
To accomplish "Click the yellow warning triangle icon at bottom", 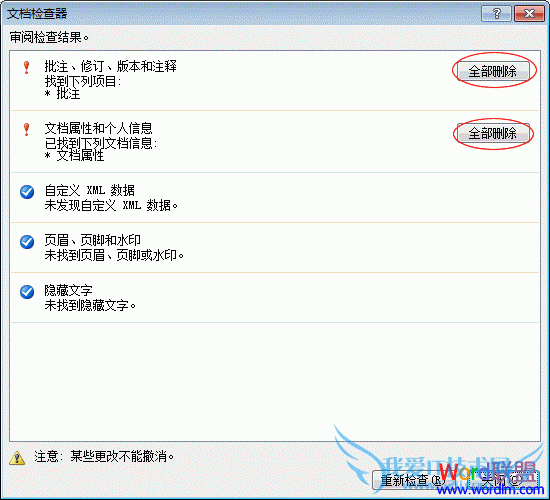I will click(17, 458).
